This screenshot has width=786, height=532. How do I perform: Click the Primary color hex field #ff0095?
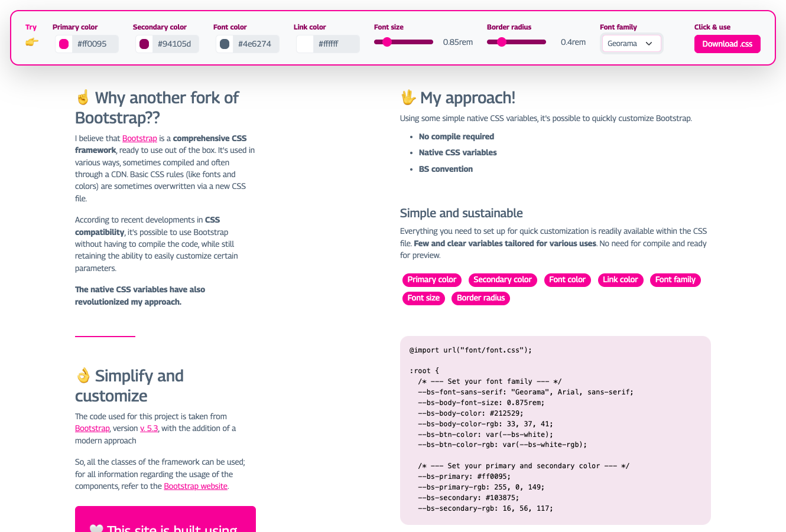[x=95, y=44]
